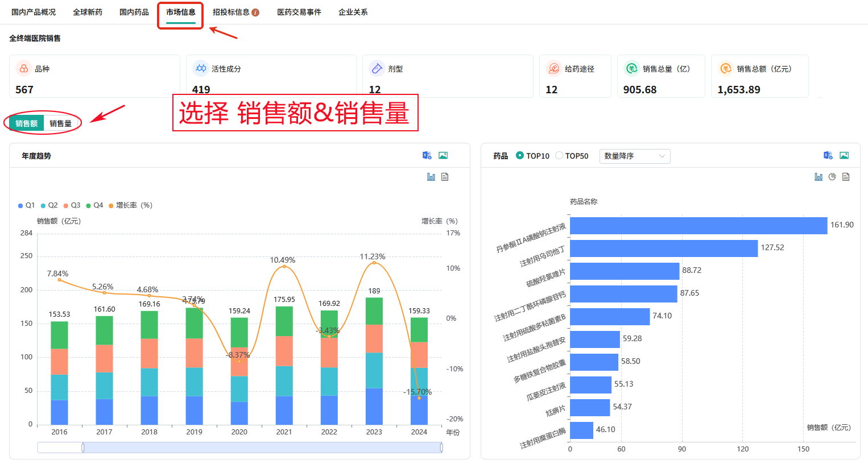Screen dimensions: 868x464
Task: Save annual trend chart as image
Action: pos(443,155)
